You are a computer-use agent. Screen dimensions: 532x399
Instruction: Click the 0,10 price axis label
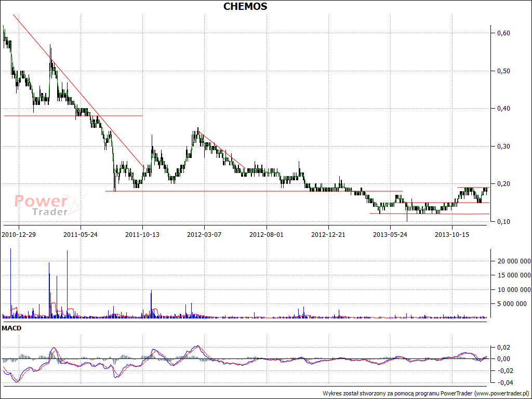[x=503, y=221]
